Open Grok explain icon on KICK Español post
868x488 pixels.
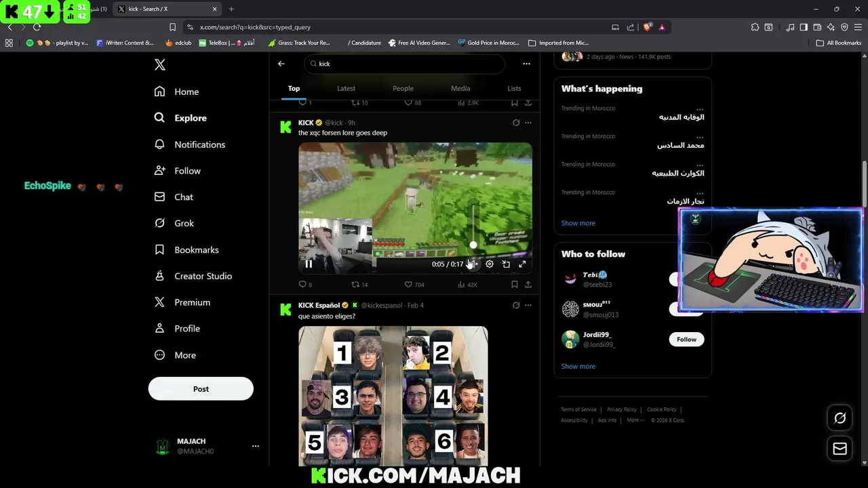516,305
